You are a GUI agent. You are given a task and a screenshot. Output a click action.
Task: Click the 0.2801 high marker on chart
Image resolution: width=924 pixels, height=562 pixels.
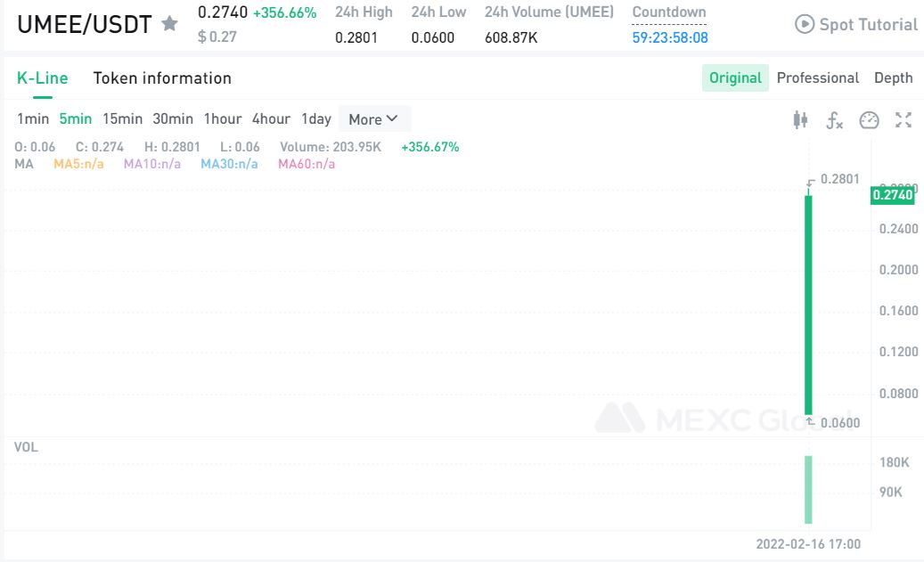[x=839, y=179]
